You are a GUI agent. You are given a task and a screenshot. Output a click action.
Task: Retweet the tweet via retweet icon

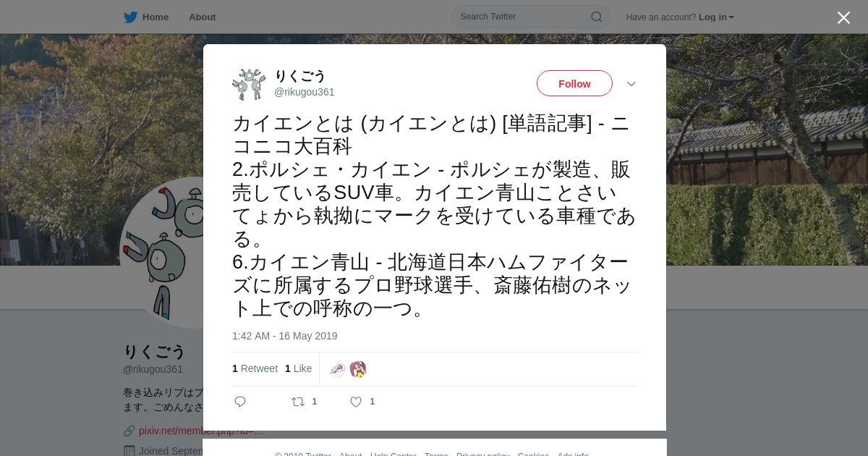click(298, 402)
